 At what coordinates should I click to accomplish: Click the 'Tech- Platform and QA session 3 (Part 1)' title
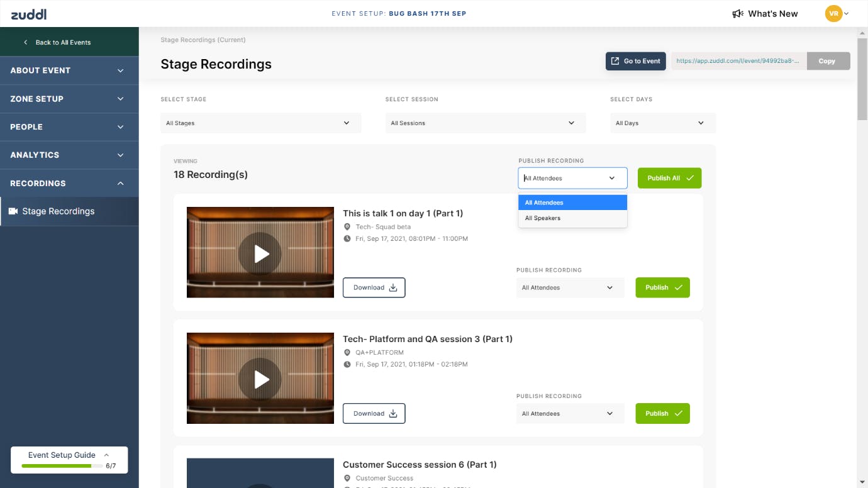click(x=428, y=339)
